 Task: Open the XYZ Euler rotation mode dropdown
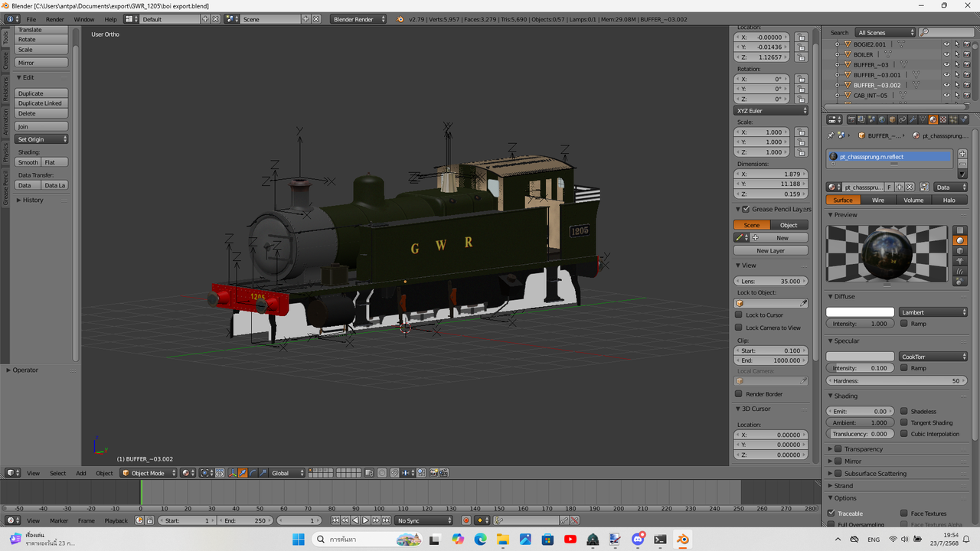pos(771,111)
